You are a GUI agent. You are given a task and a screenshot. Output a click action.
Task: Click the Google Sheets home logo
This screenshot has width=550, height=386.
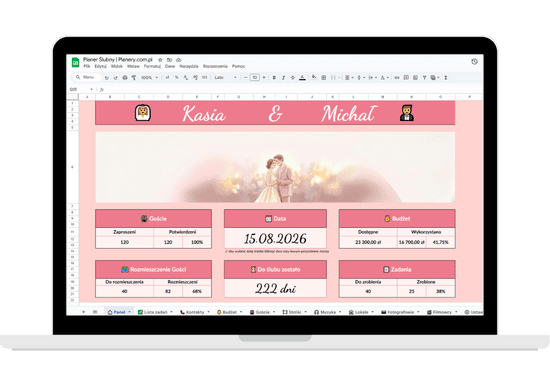click(75, 62)
